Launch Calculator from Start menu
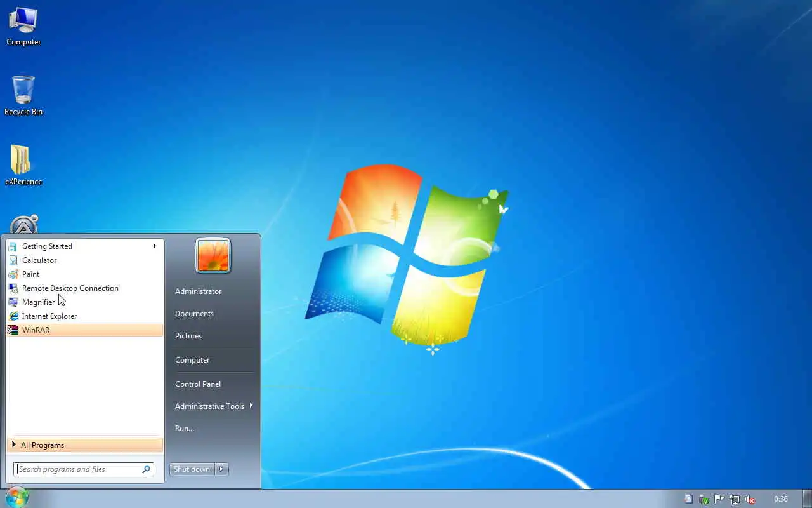The height and width of the screenshot is (508, 812). tap(85, 260)
